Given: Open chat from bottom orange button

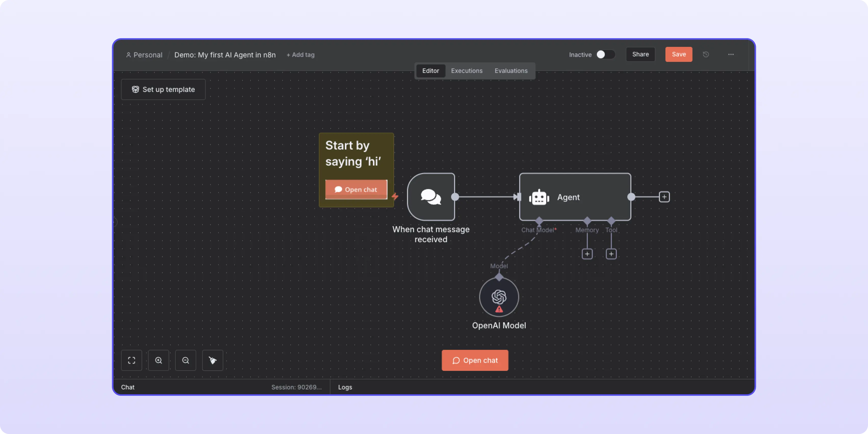Looking at the screenshot, I should 475,360.
